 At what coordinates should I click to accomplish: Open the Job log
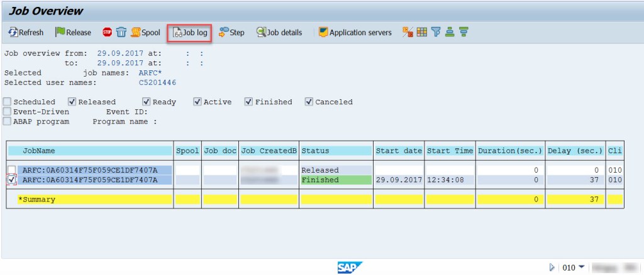(x=189, y=33)
